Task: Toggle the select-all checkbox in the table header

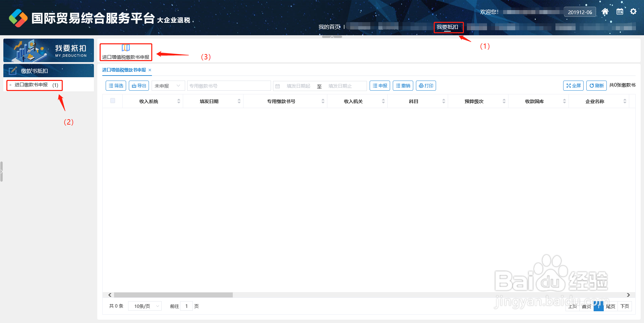Action: click(x=113, y=100)
